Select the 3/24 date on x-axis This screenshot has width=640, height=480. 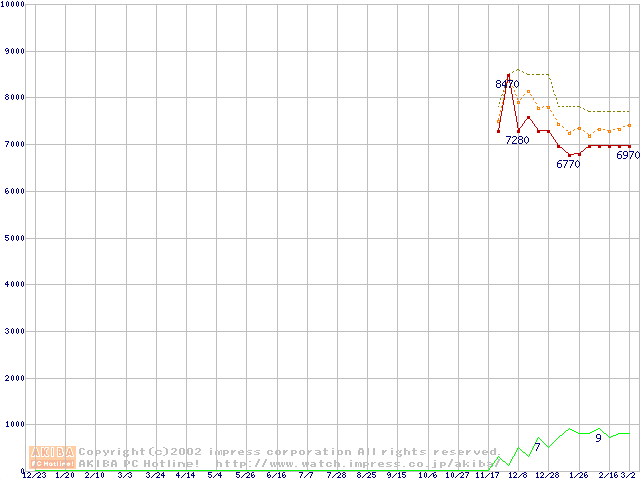click(155, 475)
